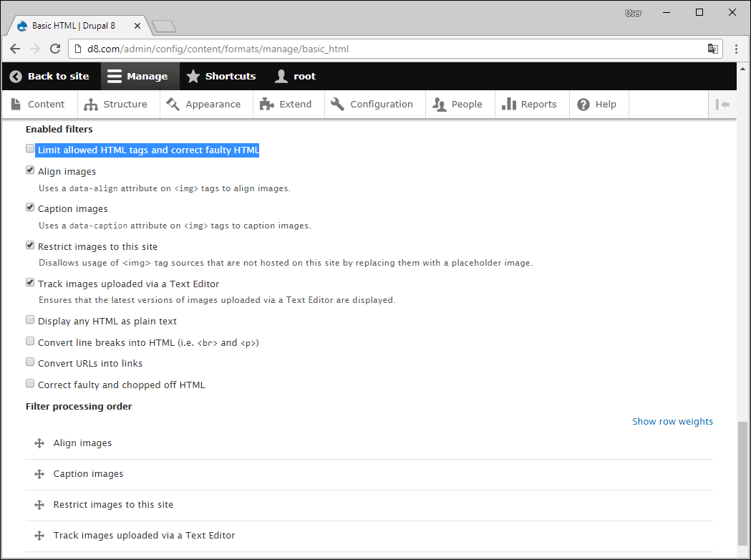Click the drag handle for Align images
The height and width of the screenshot is (560, 751).
tap(39, 443)
